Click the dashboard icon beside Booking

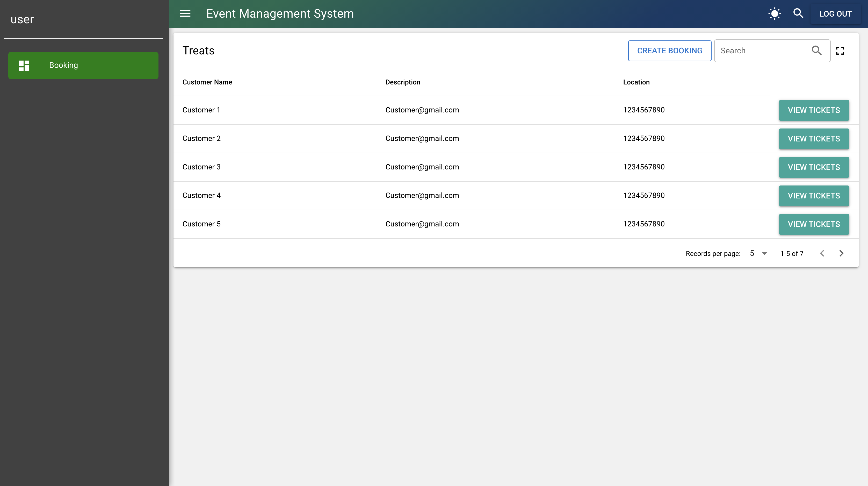coord(24,65)
